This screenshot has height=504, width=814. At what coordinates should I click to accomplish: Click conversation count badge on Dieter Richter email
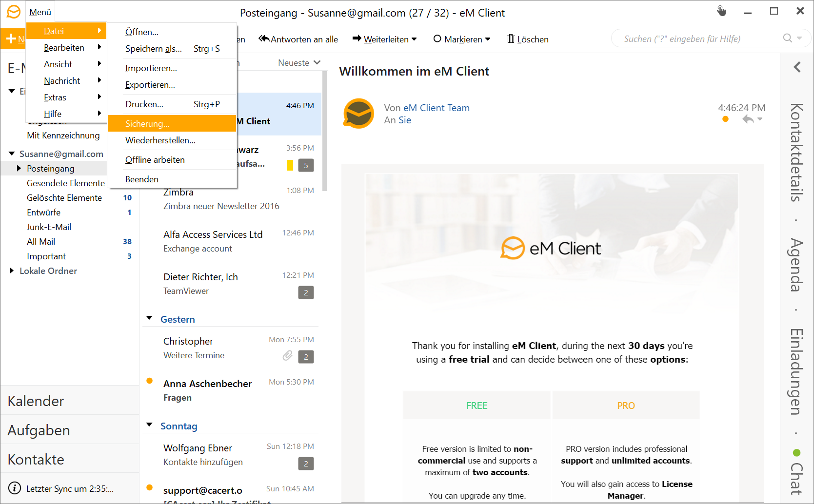tap(306, 292)
